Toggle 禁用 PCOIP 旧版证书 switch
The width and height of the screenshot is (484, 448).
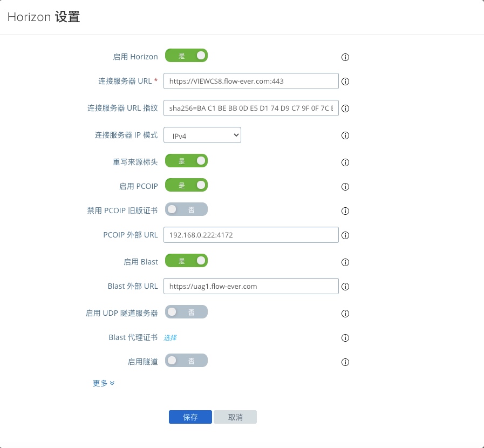186,209
